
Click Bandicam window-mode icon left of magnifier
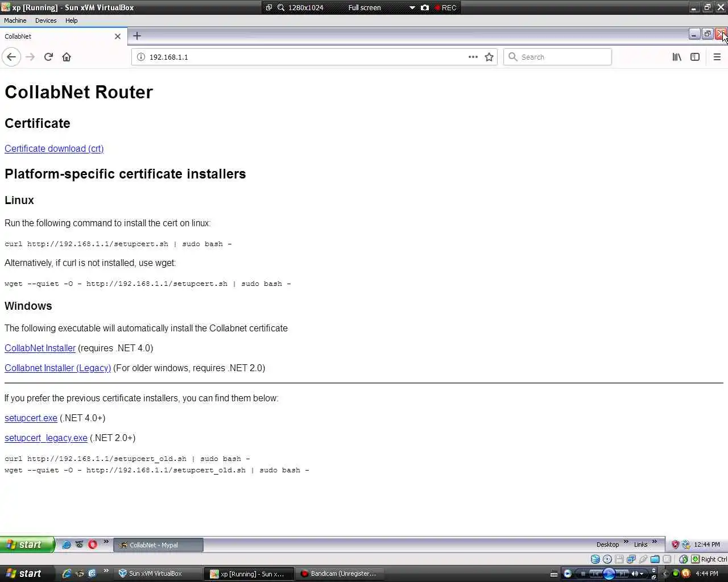click(x=269, y=7)
